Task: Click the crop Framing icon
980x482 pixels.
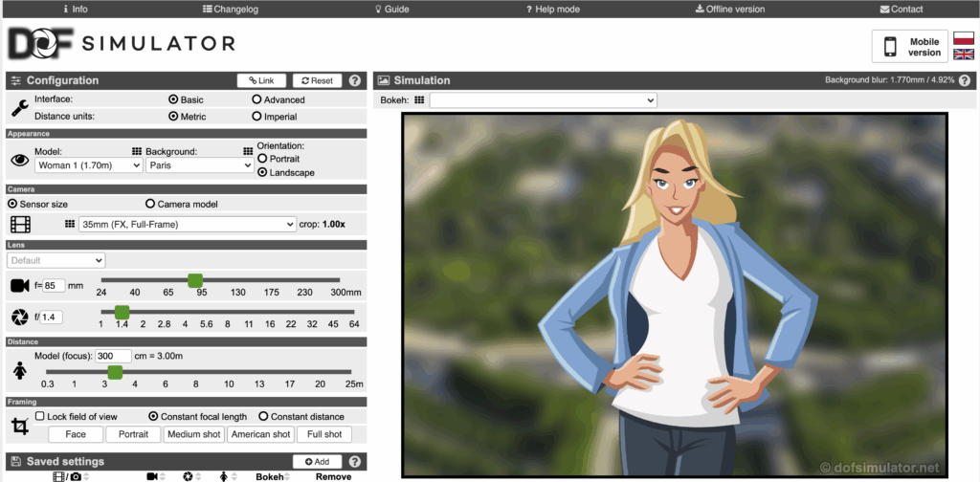Action: [x=19, y=427]
